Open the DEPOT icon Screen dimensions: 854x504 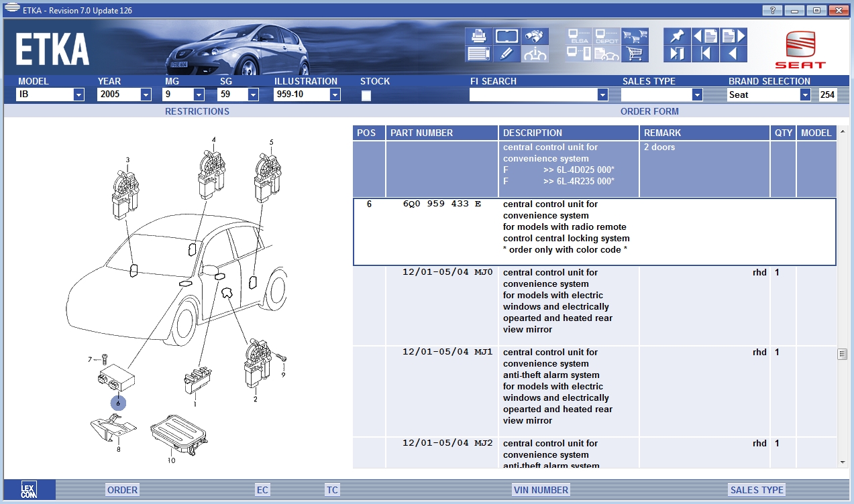[606, 36]
